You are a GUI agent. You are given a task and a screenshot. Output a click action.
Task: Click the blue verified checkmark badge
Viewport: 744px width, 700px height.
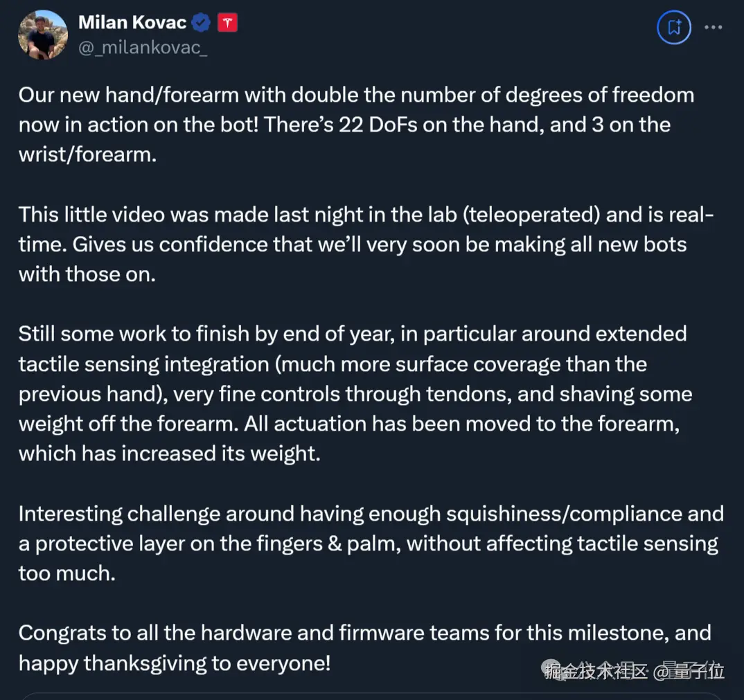[201, 23]
